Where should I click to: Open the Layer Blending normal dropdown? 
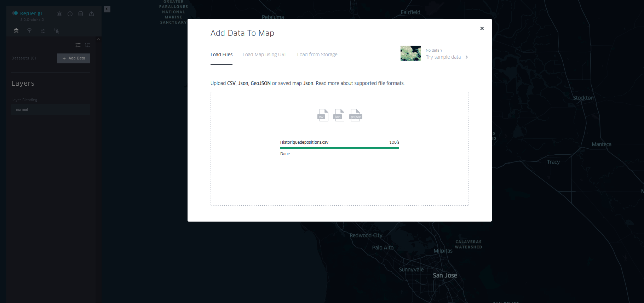51,109
